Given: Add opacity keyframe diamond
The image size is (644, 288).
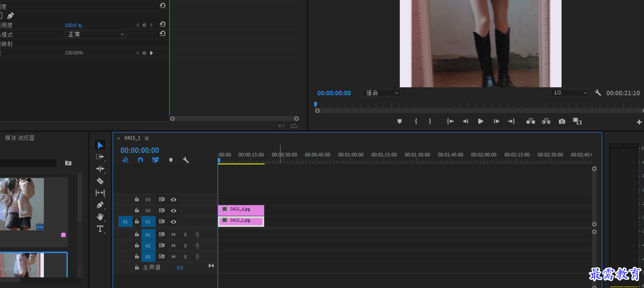Looking at the screenshot, I should click(x=144, y=25).
